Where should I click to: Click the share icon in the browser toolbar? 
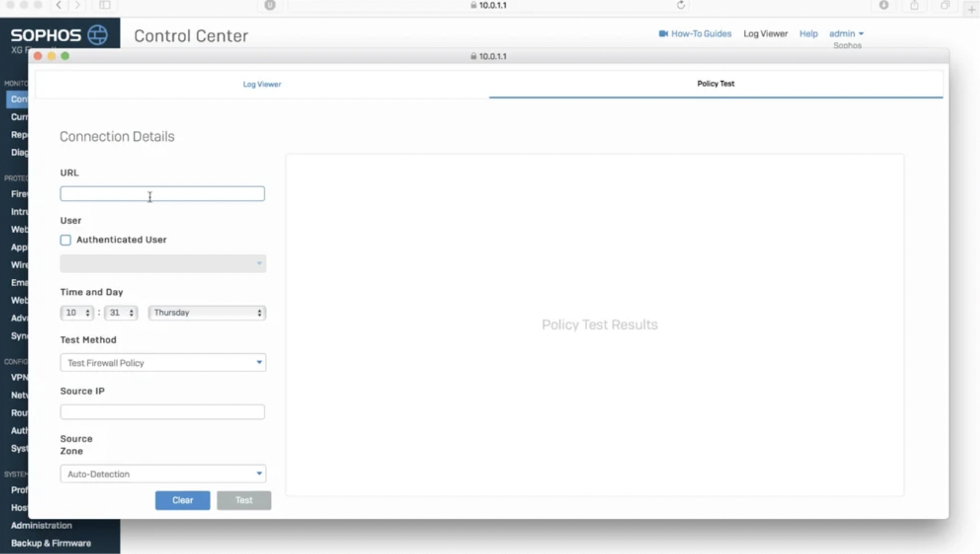pos(914,5)
